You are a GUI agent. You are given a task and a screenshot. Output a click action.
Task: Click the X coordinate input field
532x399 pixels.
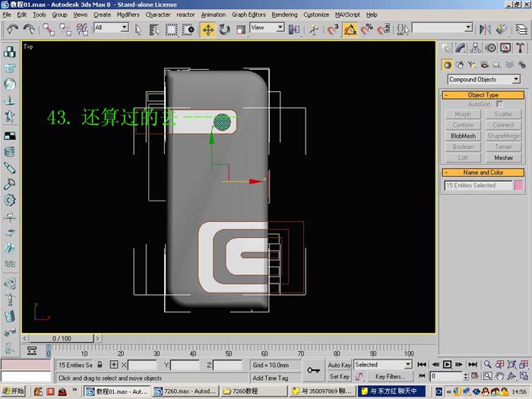tap(142, 365)
